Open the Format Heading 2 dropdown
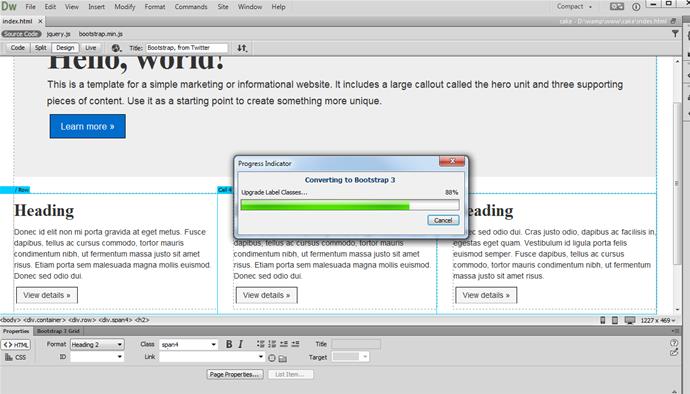The width and height of the screenshot is (690, 394). (x=97, y=345)
